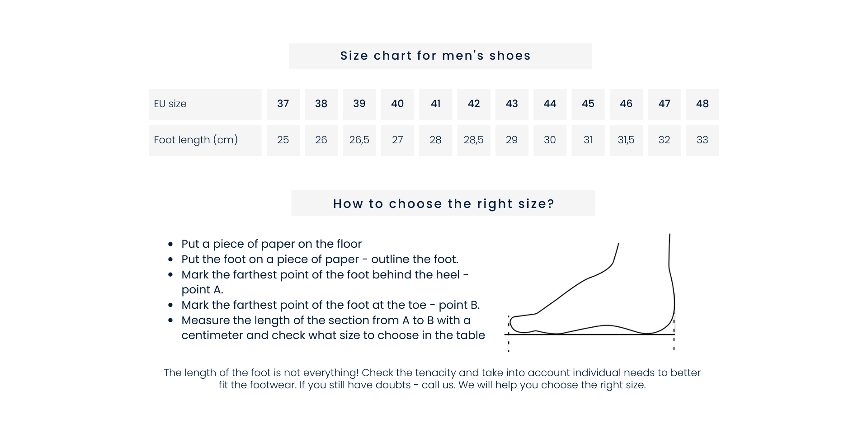Select EU size 48 cell
The width and height of the screenshot is (868, 434).
click(x=703, y=104)
